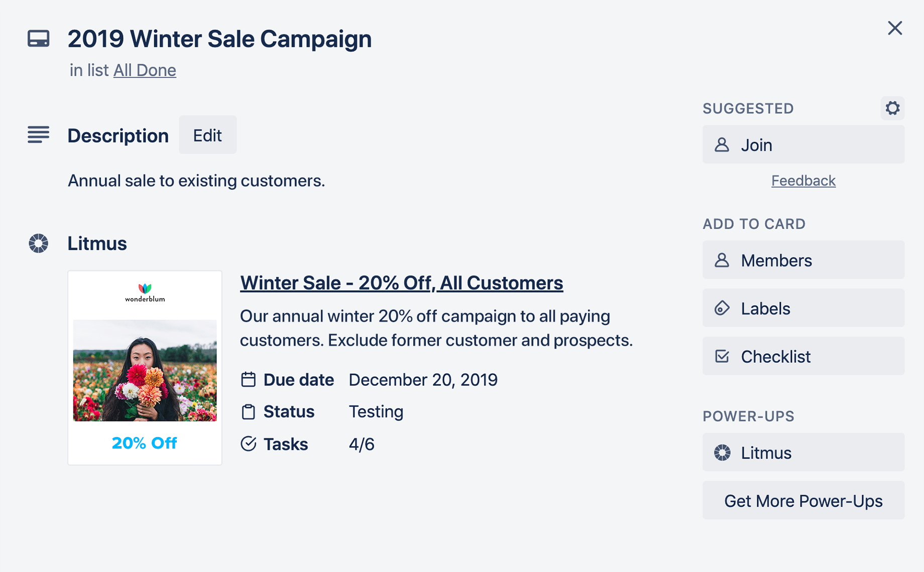This screenshot has height=572, width=924.
Task: Click the Status clipboard icon
Action: (248, 411)
